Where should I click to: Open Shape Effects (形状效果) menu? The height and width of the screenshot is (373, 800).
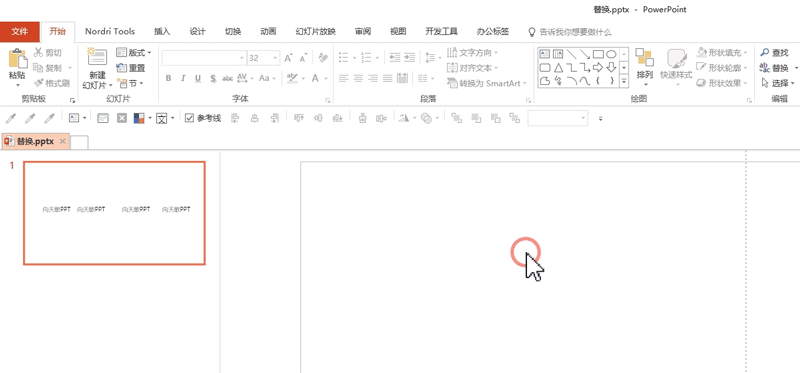click(x=722, y=83)
